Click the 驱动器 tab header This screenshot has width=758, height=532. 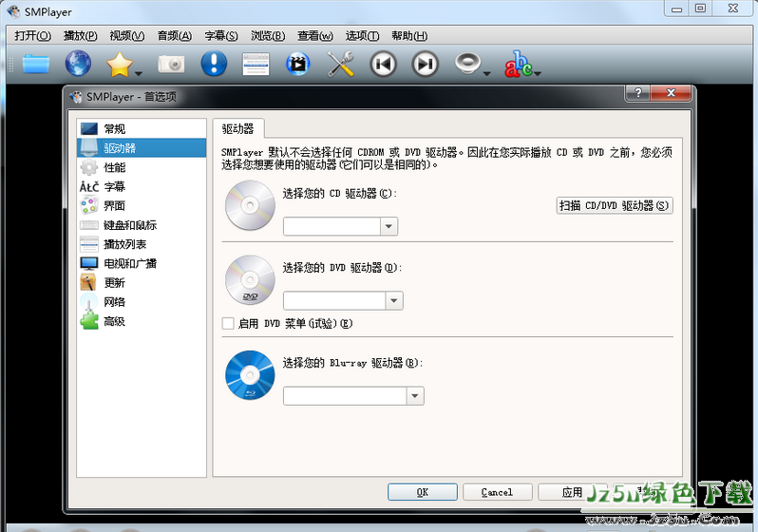coord(238,128)
